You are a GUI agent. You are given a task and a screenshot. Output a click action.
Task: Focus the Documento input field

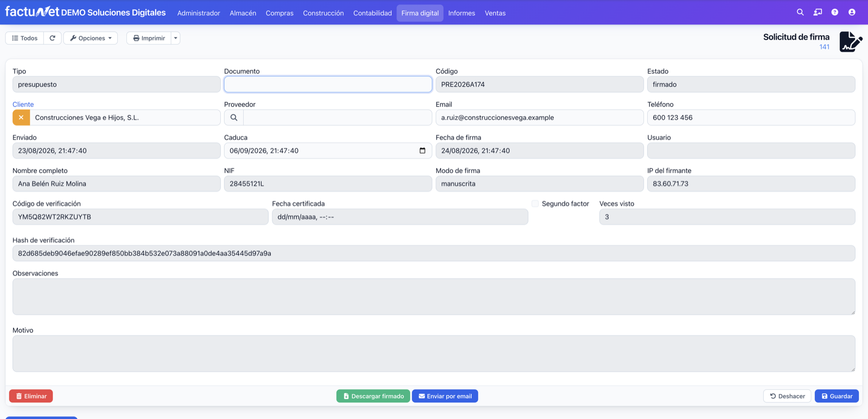[x=328, y=85]
